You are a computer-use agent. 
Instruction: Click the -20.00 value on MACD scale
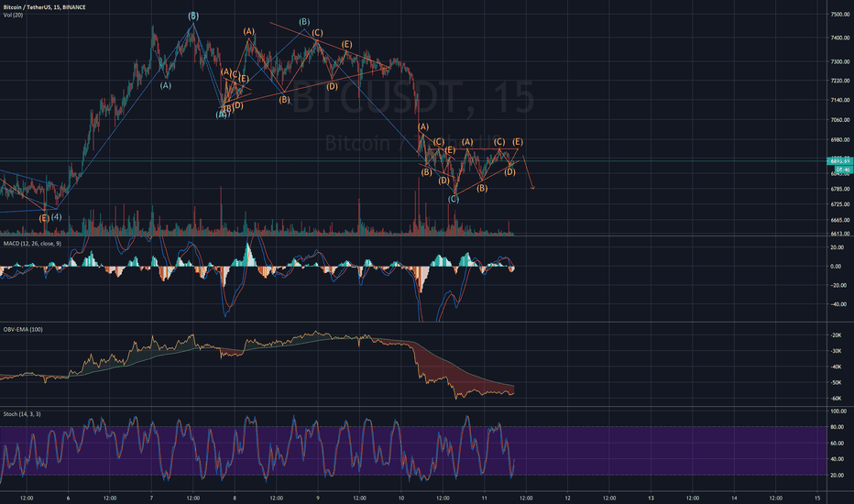[x=838, y=286]
